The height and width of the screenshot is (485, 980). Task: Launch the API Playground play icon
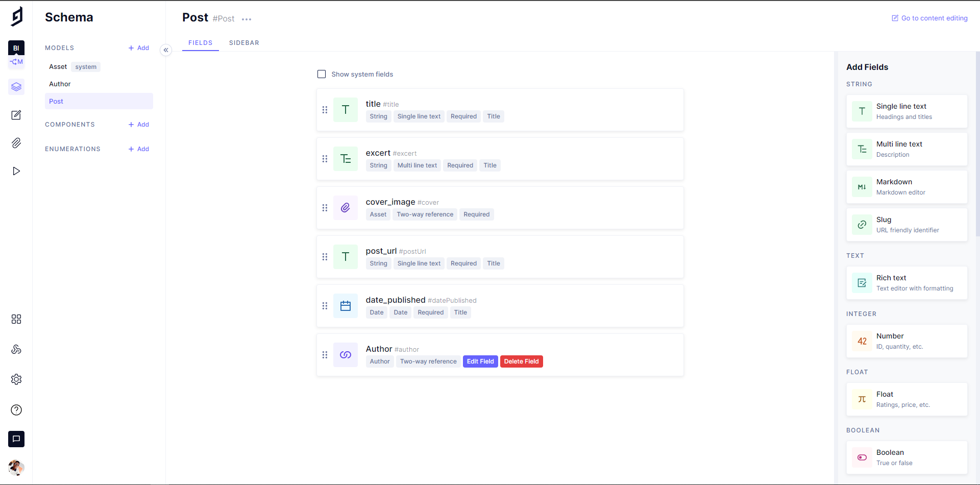(x=16, y=171)
